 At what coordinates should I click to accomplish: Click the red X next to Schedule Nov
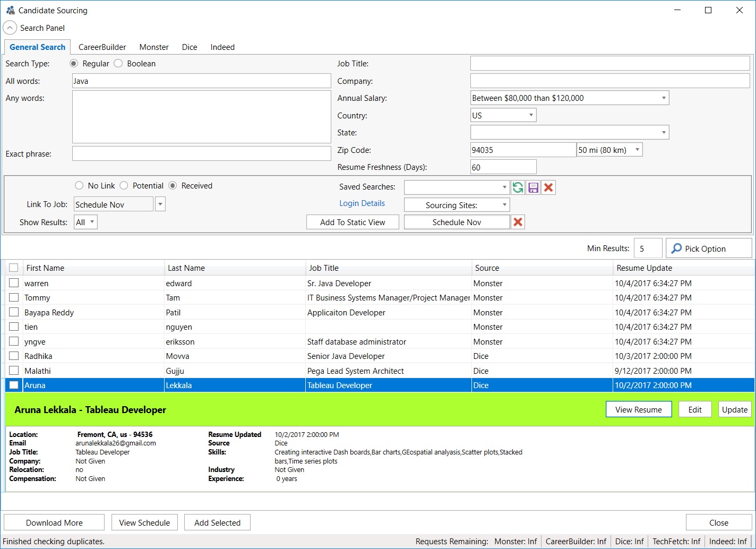(x=518, y=222)
